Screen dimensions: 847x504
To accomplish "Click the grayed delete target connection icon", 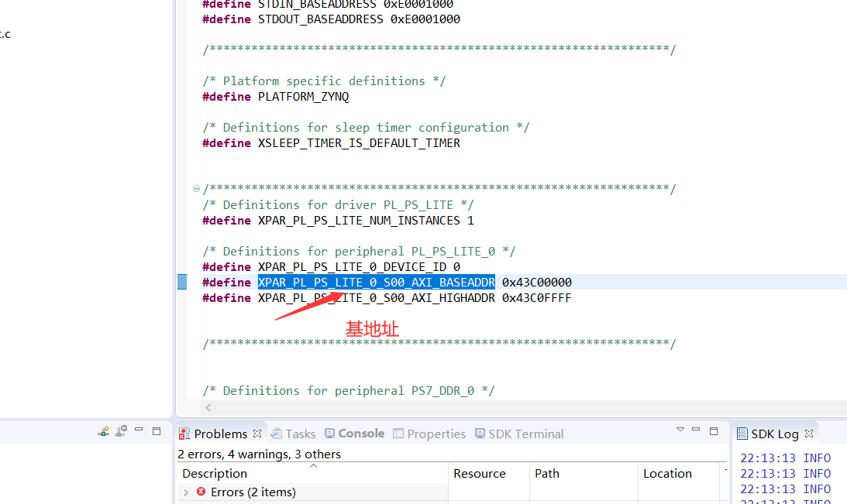I will pyautogui.click(x=121, y=430).
